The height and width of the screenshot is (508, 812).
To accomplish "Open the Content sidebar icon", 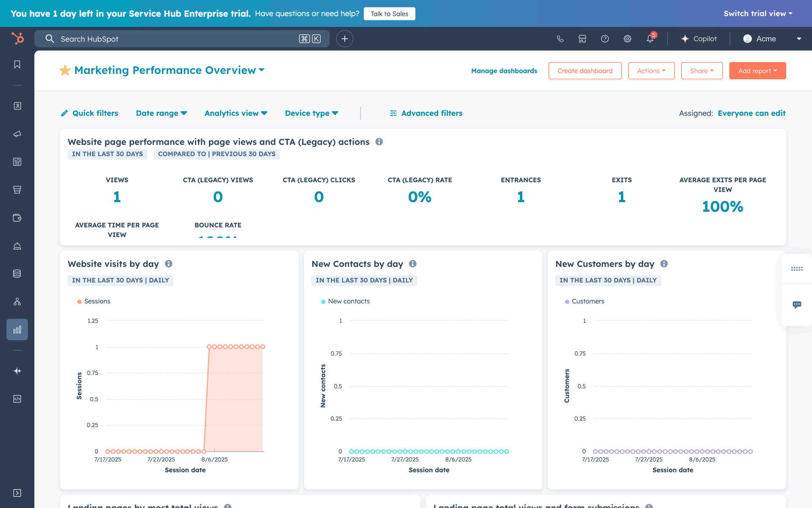I will (17, 162).
